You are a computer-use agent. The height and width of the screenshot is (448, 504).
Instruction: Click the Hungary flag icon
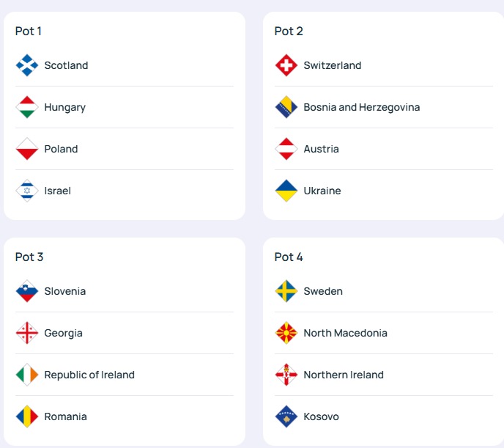(27, 107)
